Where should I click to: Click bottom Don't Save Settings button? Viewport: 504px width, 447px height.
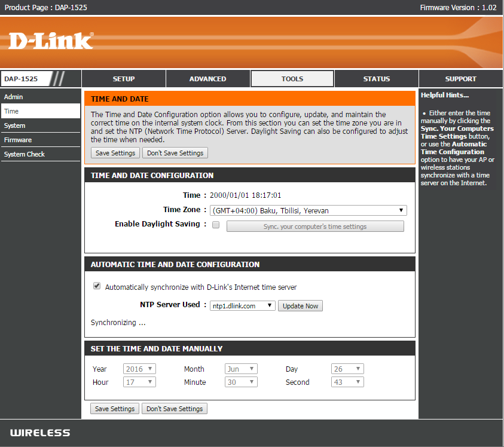pyautogui.click(x=175, y=409)
